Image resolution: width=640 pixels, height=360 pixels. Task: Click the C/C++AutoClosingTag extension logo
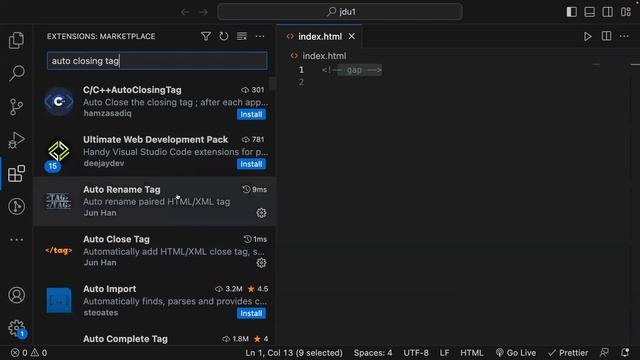[x=59, y=102]
